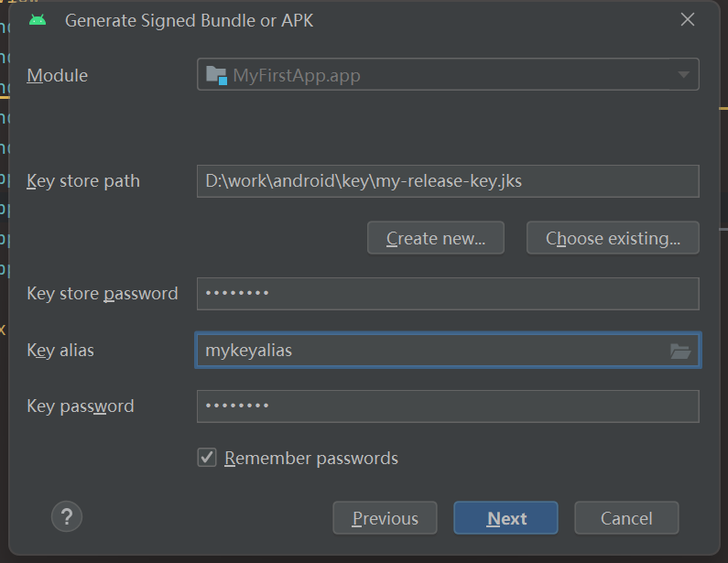Expand the Module dropdown arrow
Screen dimensions: 728x563
coord(683,75)
